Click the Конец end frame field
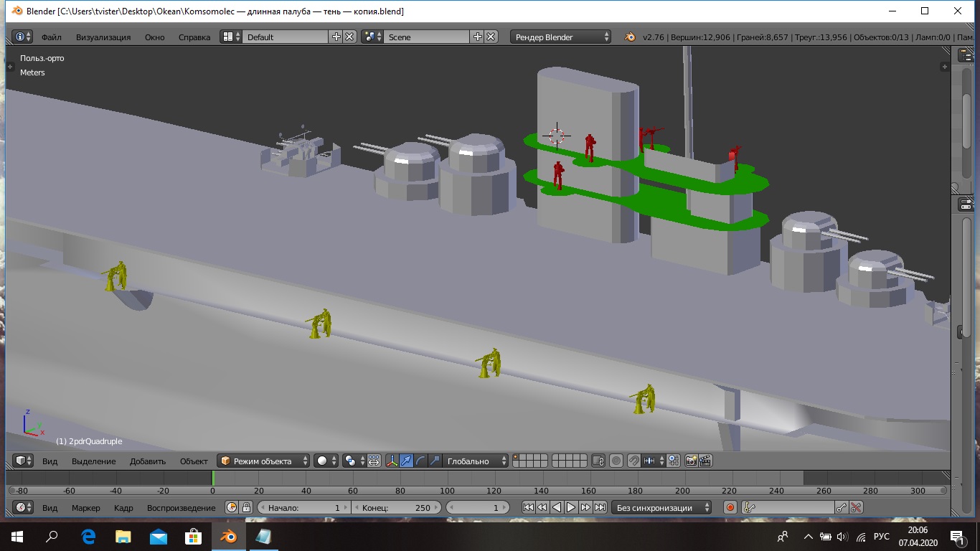This screenshot has height=551, width=980. coord(396,507)
